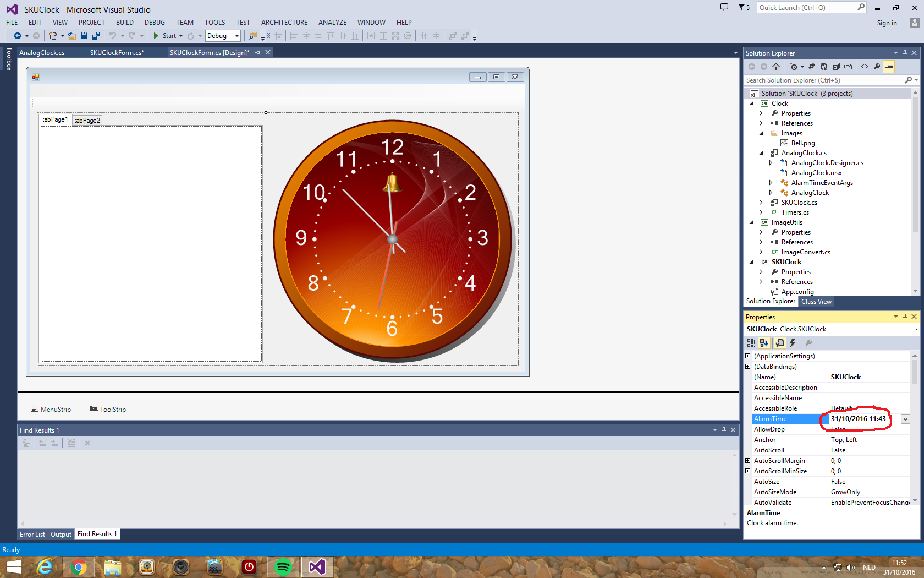924x578 pixels.
Task: Open the AlarmTime value dropdown arrow
Action: [x=905, y=419]
